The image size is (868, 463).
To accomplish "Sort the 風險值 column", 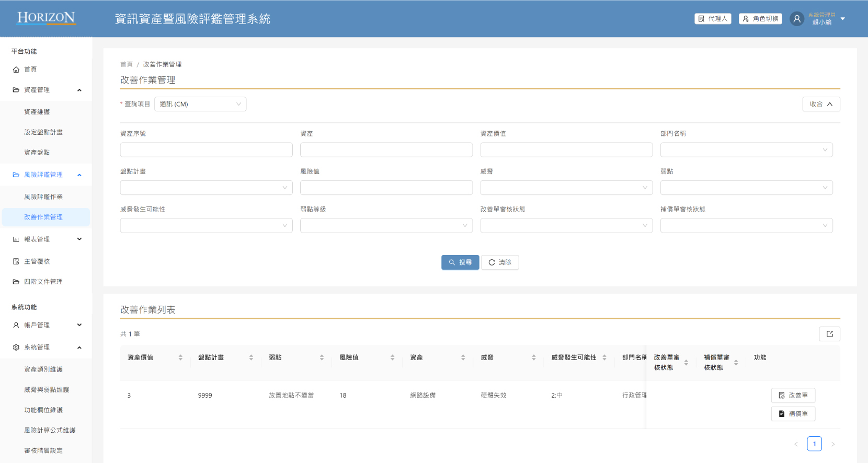I will (392, 357).
